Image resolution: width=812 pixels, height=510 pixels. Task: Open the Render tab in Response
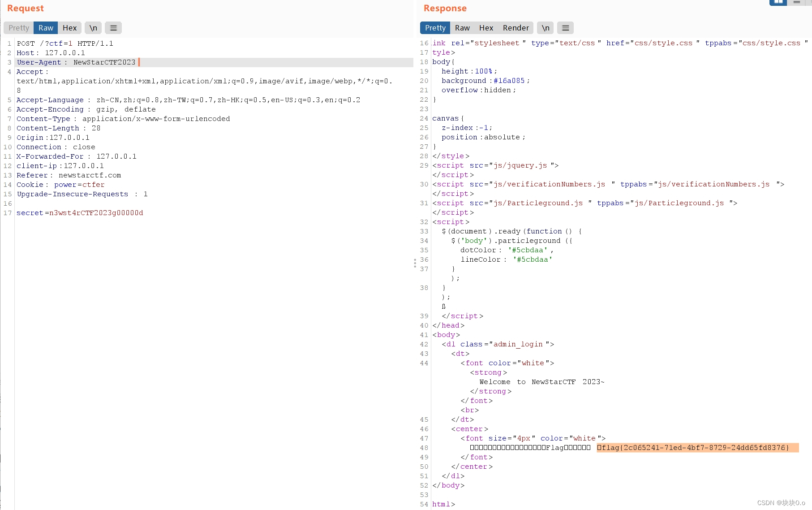516,28
